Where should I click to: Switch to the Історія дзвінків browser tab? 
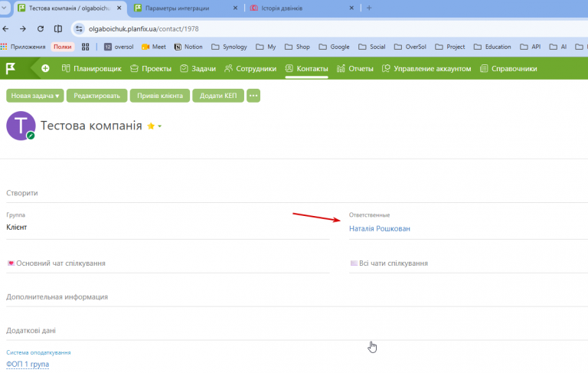(282, 8)
